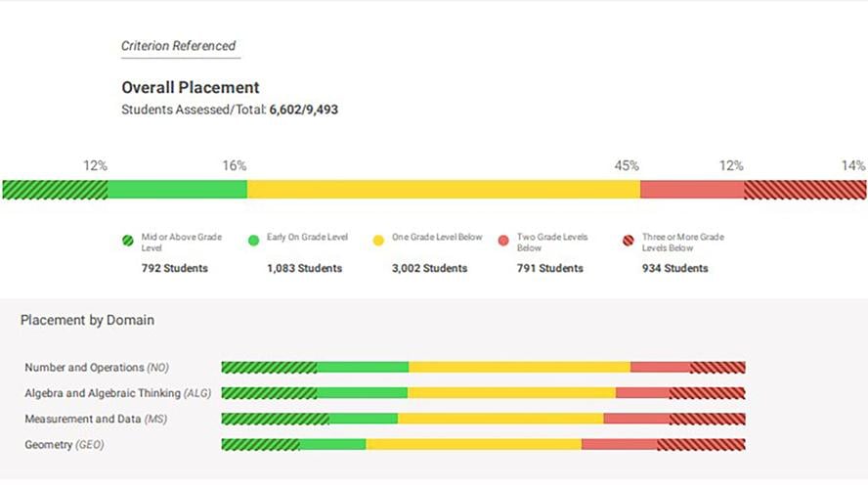The width and height of the screenshot is (868, 489).
Task: Select the solid green overall bar segment
Action: [177, 190]
